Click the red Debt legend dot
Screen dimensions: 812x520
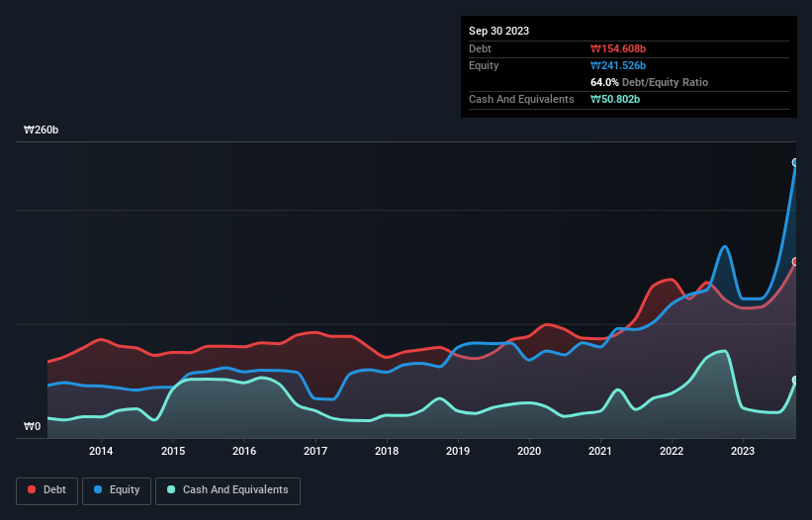click(x=32, y=489)
